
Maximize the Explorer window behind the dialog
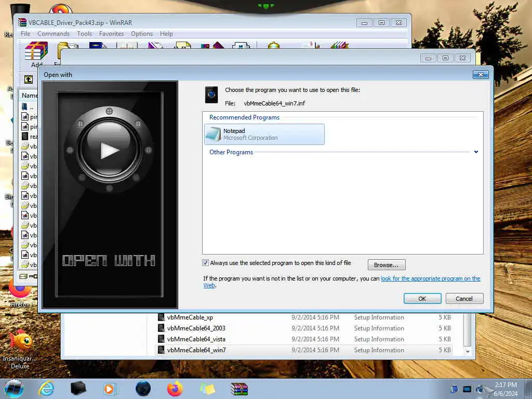pos(445,58)
